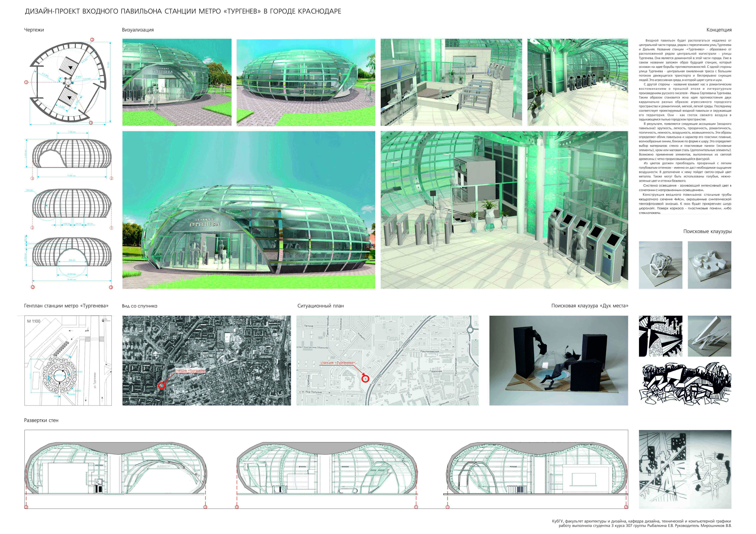Select the top-left exterior entrance visualization

(177, 82)
